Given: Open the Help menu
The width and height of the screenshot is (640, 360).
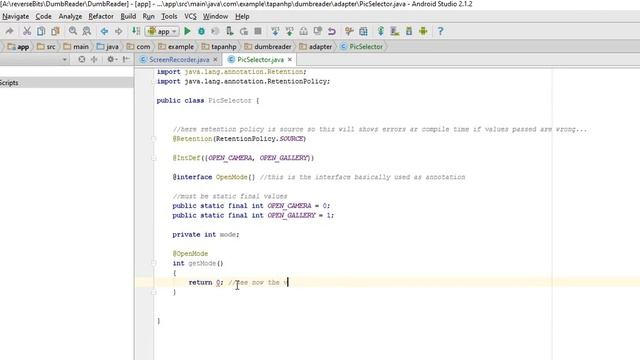Looking at the screenshot, I should click(x=242, y=16).
